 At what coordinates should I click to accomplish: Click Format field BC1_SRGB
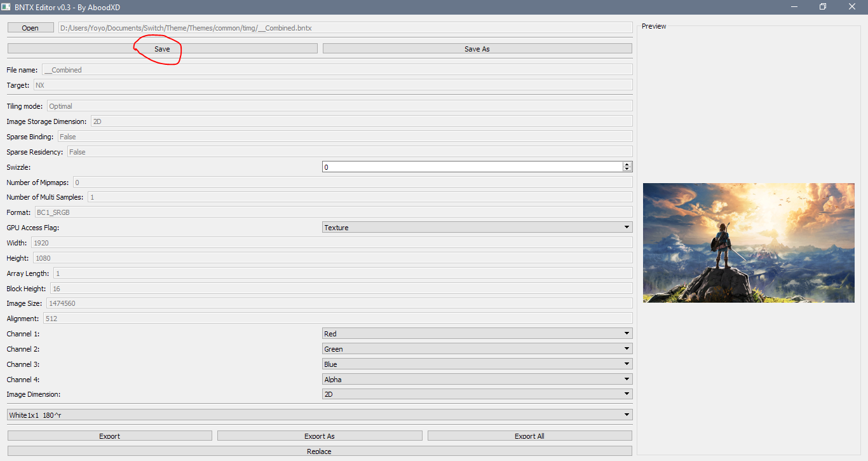tap(334, 212)
